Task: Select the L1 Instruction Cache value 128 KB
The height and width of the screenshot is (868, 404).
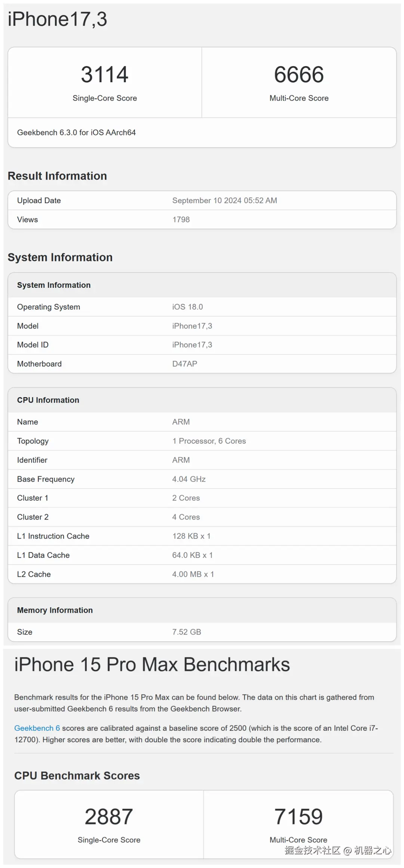Action: click(x=191, y=536)
